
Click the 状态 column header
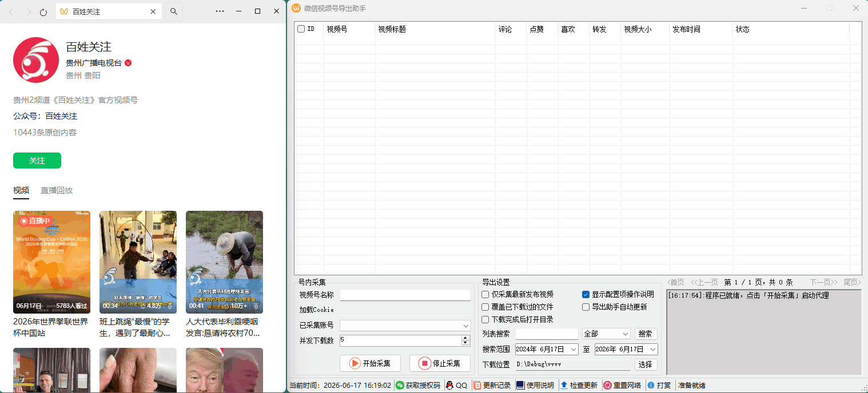pos(791,29)
